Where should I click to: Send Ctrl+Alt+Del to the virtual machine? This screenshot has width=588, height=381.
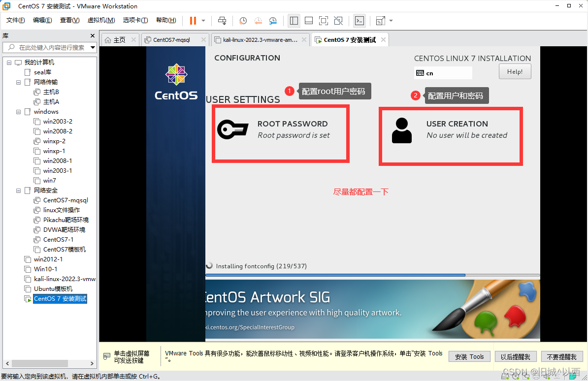tap(222, 21)
